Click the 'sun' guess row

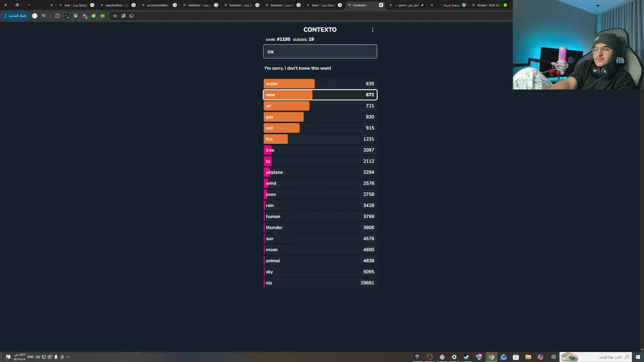click(x=320, y=238)
